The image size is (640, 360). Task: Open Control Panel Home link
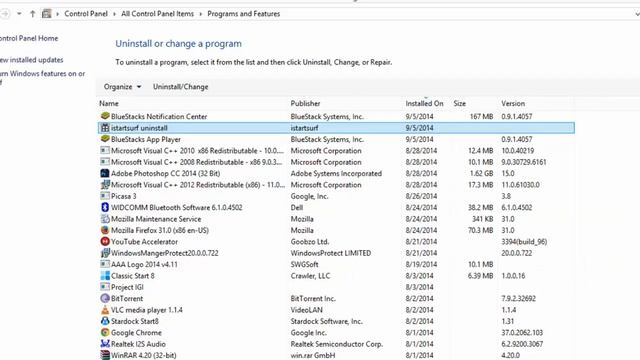pos(29,38)
